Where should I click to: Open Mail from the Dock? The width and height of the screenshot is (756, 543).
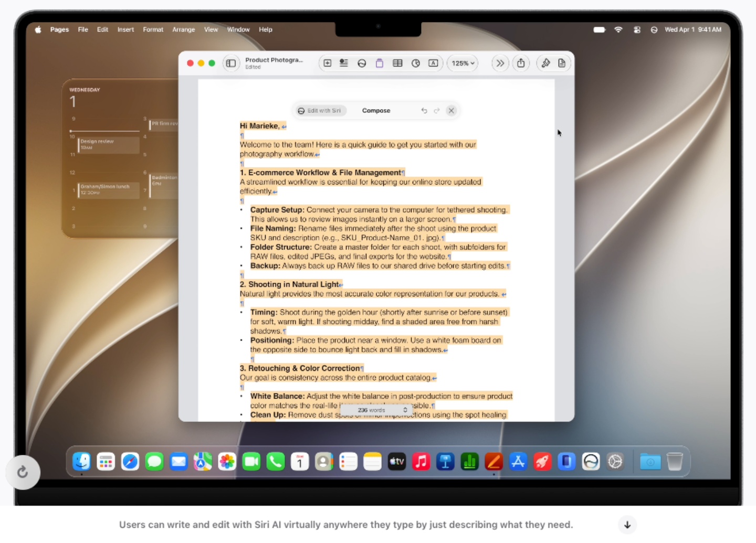coord(178,462)
